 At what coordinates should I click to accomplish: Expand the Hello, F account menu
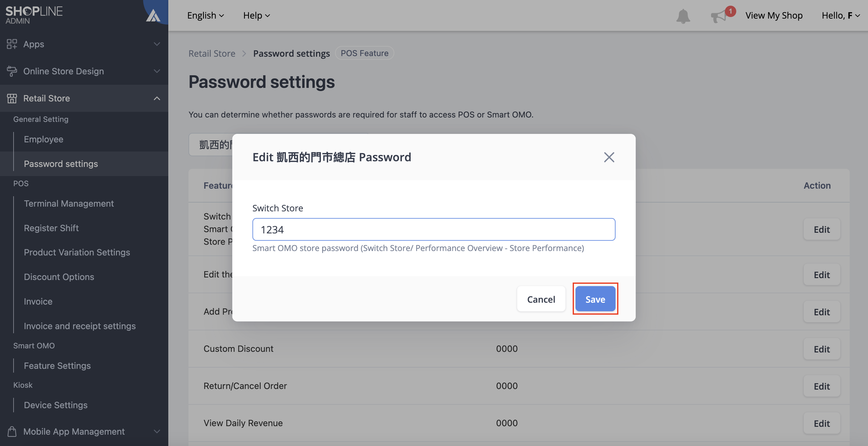pyautogui.click(x=841, y=15)
